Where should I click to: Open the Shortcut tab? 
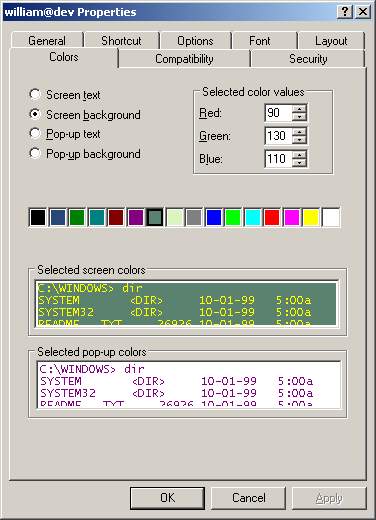tap(121, 41)
